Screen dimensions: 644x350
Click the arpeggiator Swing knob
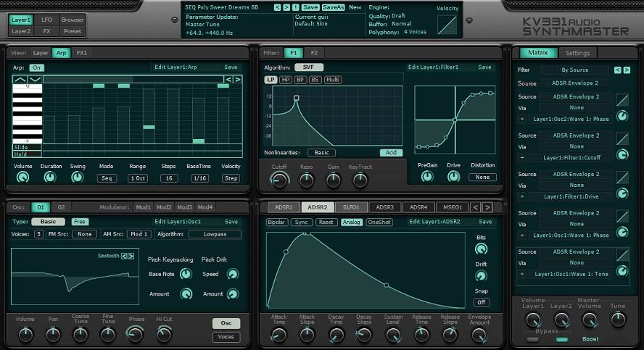[77, 177]
